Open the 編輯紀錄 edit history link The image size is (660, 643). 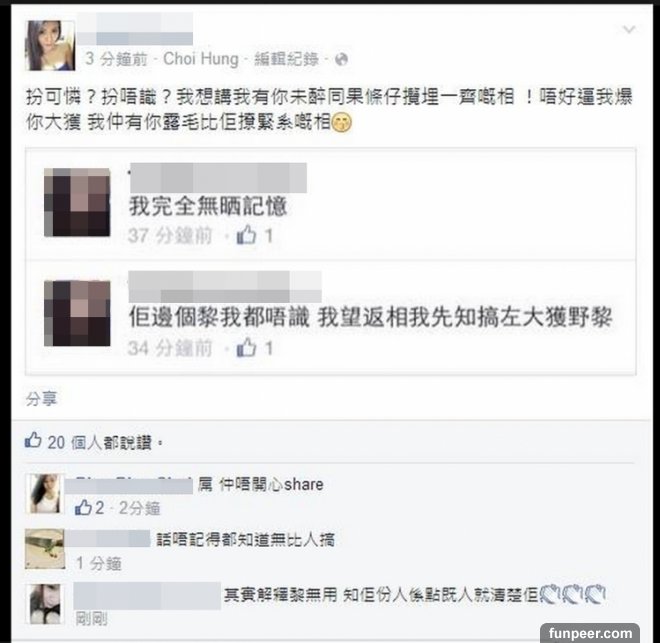pyautogui.click(x=286, y=59)
